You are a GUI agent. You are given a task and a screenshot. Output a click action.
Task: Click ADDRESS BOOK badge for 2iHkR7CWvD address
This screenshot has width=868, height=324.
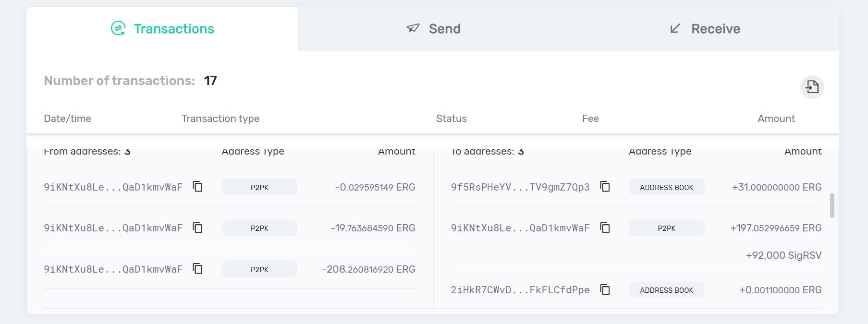point(666,290)
